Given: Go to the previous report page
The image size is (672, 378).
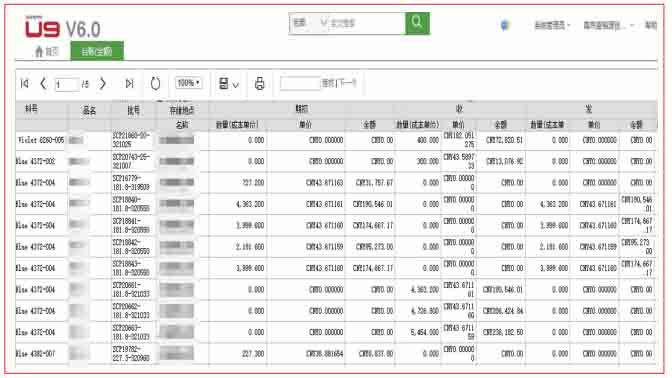Looking at the screenshot, I should 43,84.
